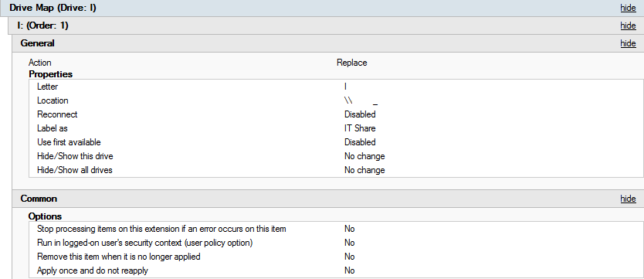Select the Location property label
Viewport: 644px width, 279px height.
(x=53, y=100)
